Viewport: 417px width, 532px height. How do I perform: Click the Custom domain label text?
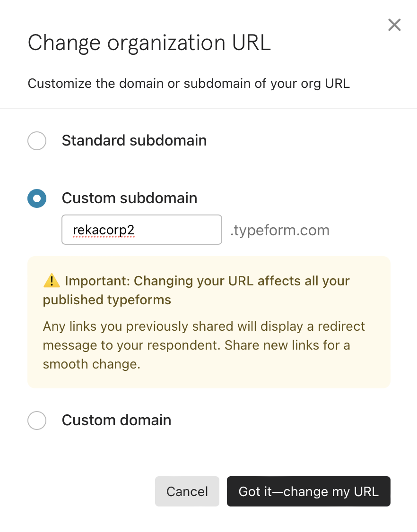[x=116, y=420]
